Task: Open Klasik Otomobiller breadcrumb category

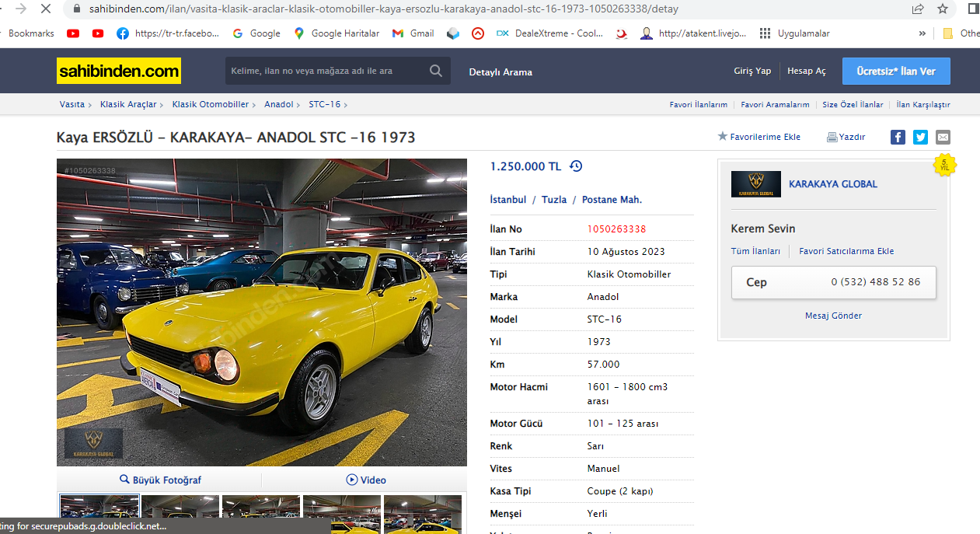Action: pos(211,104)
